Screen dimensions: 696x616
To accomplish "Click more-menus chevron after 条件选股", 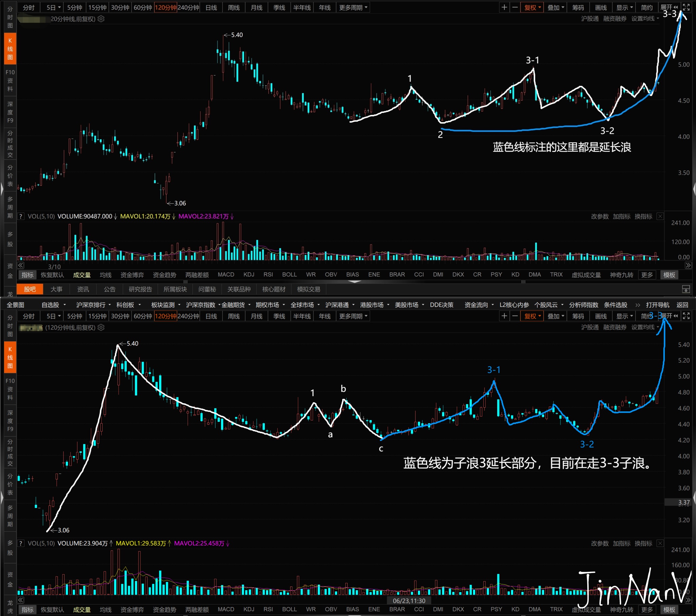I will [x=638, y=305].
